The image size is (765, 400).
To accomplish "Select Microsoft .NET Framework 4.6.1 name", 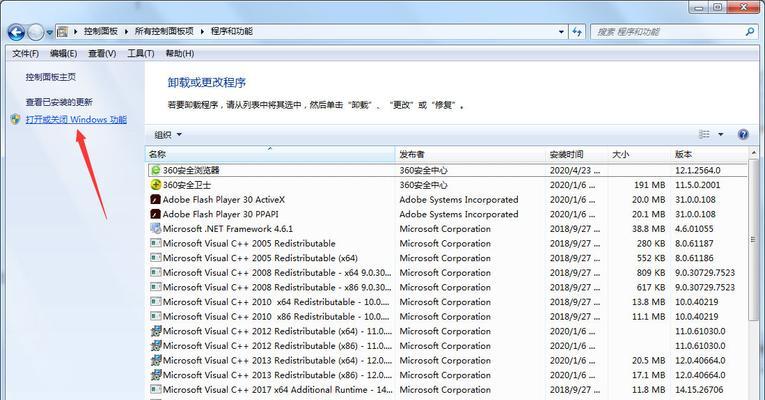I will coord(228,229).
